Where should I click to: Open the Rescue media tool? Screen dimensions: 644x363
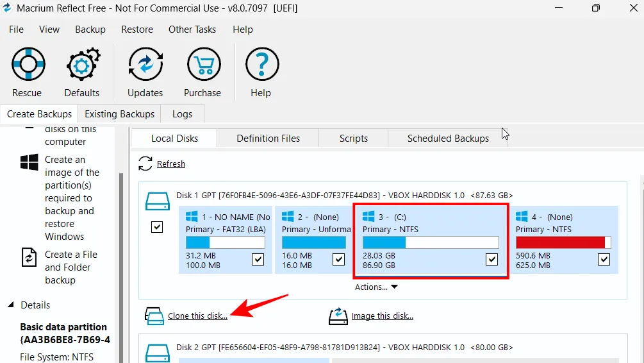[x=28, y=64]
